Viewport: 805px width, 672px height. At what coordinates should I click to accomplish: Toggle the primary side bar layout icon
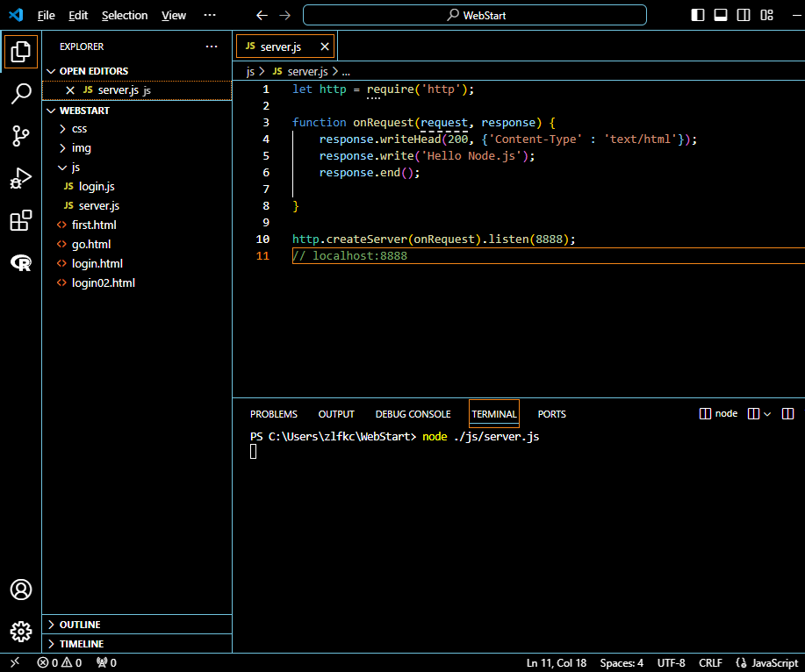698,15
